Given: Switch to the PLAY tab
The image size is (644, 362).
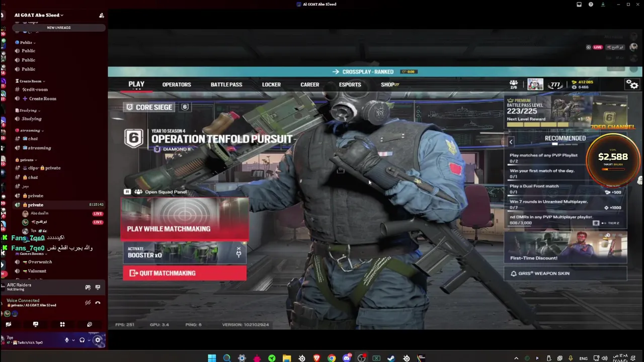Looking at the screenshot, I should [x=136, y=84].
